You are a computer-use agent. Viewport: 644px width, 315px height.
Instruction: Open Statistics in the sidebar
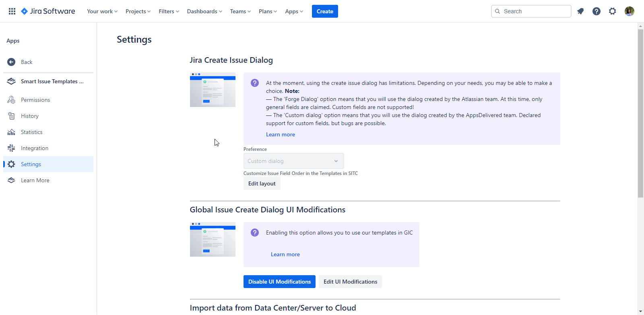click(x=31, y=132)
